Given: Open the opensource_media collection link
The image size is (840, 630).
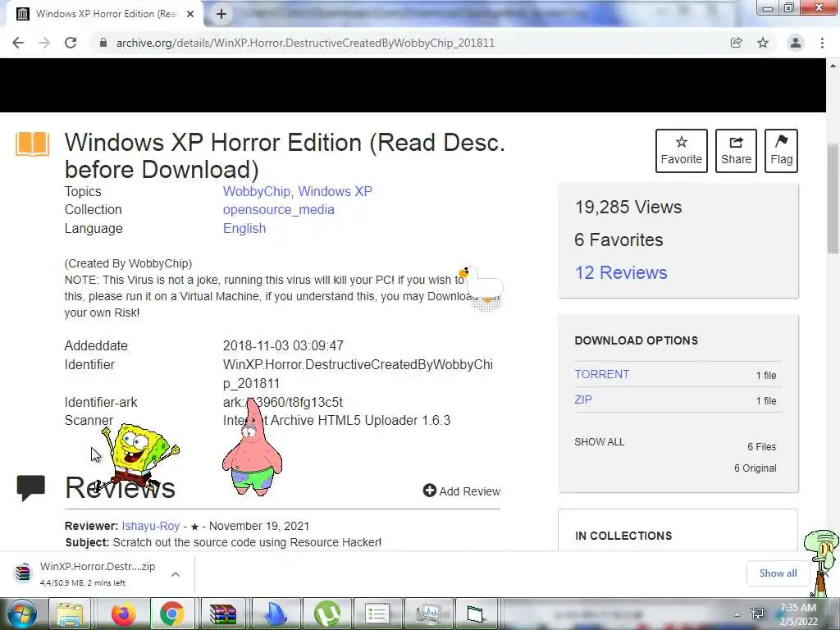Looking at the screenshot, I should (279, 209).
